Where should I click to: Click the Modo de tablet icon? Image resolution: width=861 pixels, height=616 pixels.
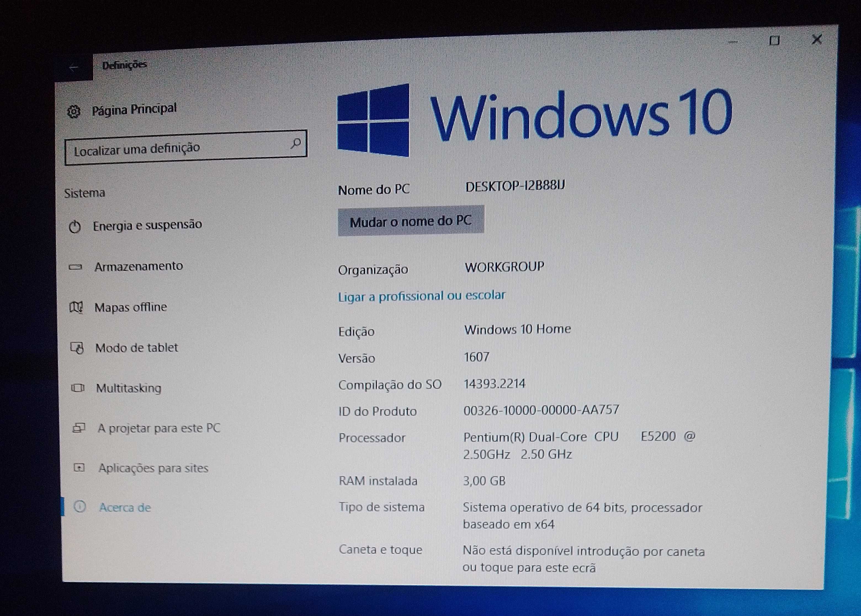coord(77,348)
